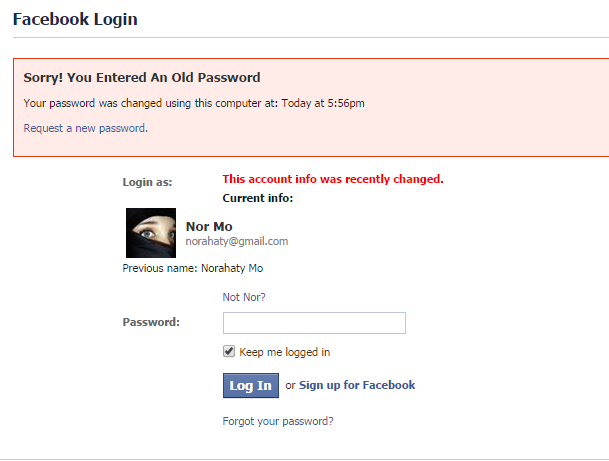The height and width of the screenshot is (461, 609).
Task: Click the Password: field label
Action: [151, 322]
